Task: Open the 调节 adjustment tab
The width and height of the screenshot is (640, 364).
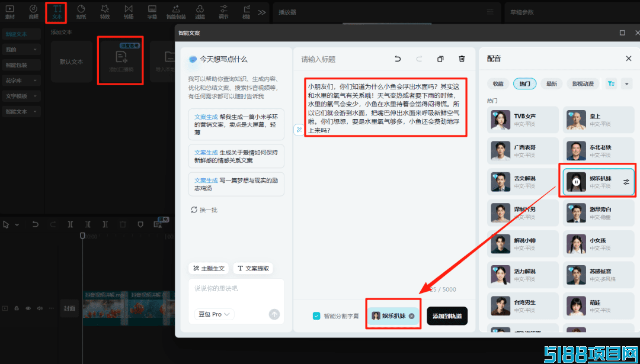Action: [x=223, y=12]
